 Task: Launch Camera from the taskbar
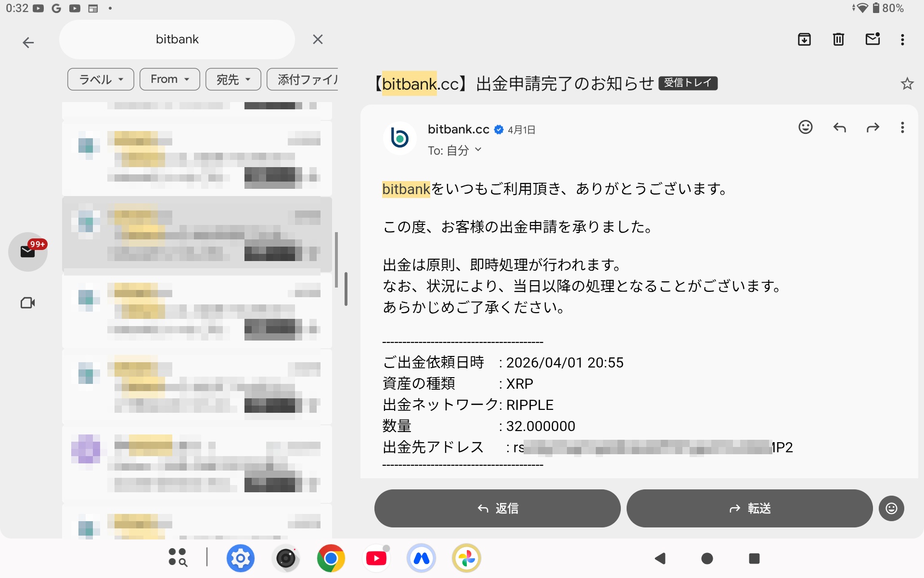pos(285,558)
